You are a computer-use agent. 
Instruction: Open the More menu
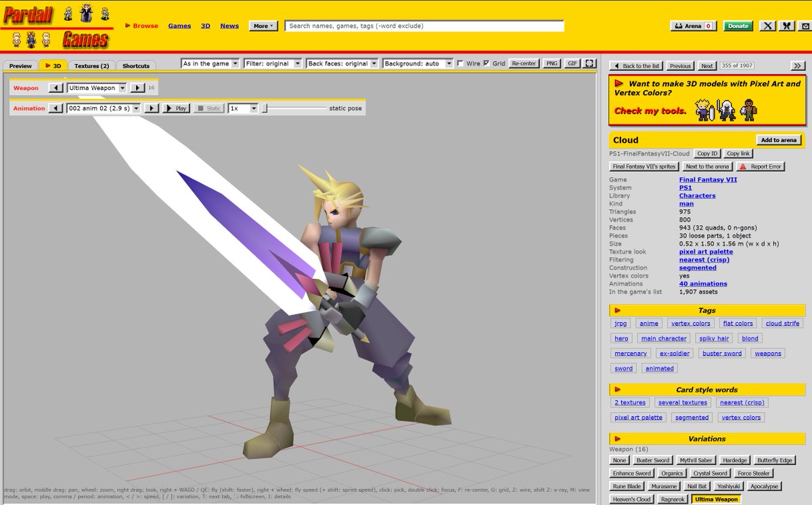point(264,26)
